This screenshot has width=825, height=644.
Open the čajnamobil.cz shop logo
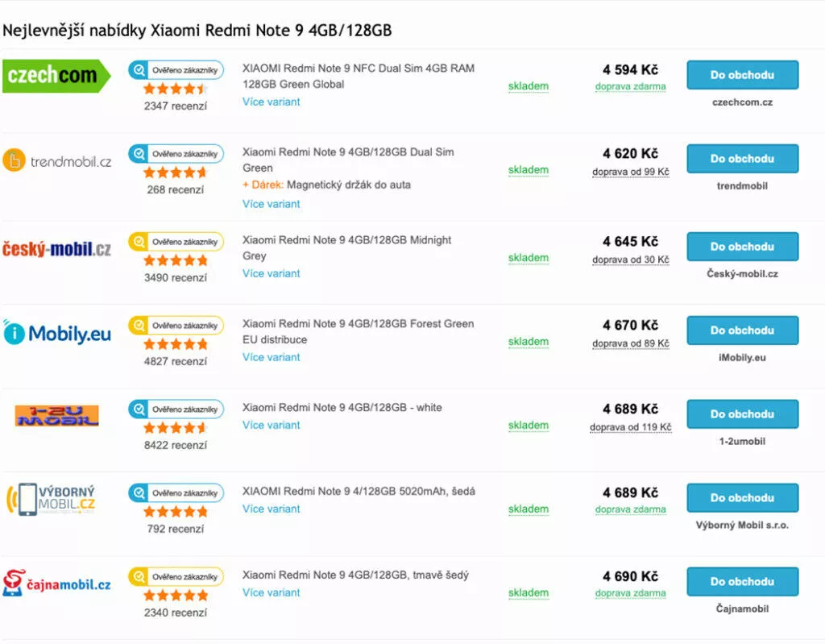tap(57, 584)
